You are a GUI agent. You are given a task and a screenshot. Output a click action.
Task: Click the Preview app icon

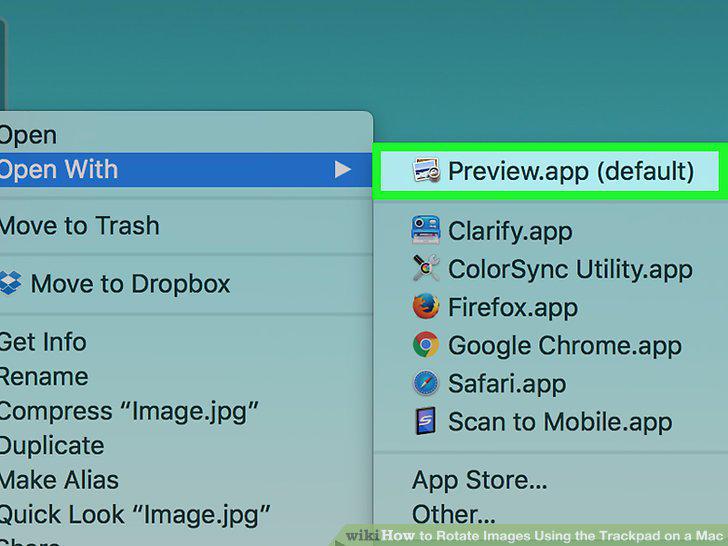(x=426, y=169)
